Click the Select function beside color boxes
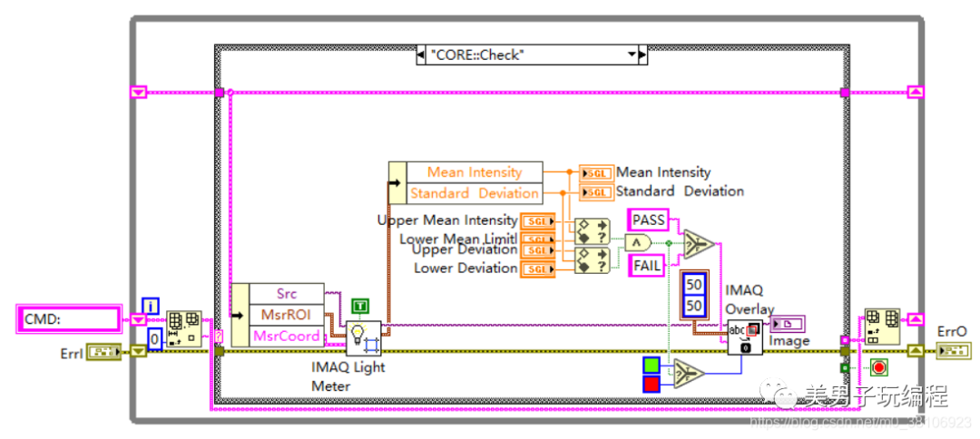 (x=688, y=374)
